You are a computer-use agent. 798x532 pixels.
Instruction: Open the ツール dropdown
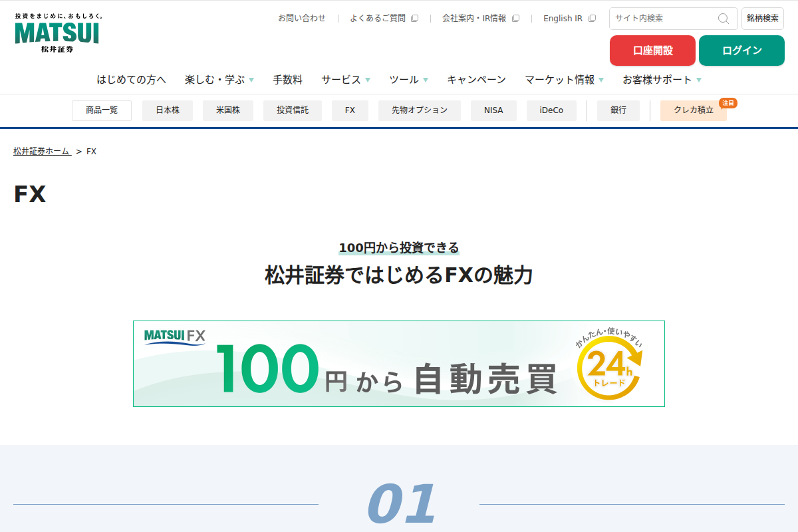click(408, 79)
